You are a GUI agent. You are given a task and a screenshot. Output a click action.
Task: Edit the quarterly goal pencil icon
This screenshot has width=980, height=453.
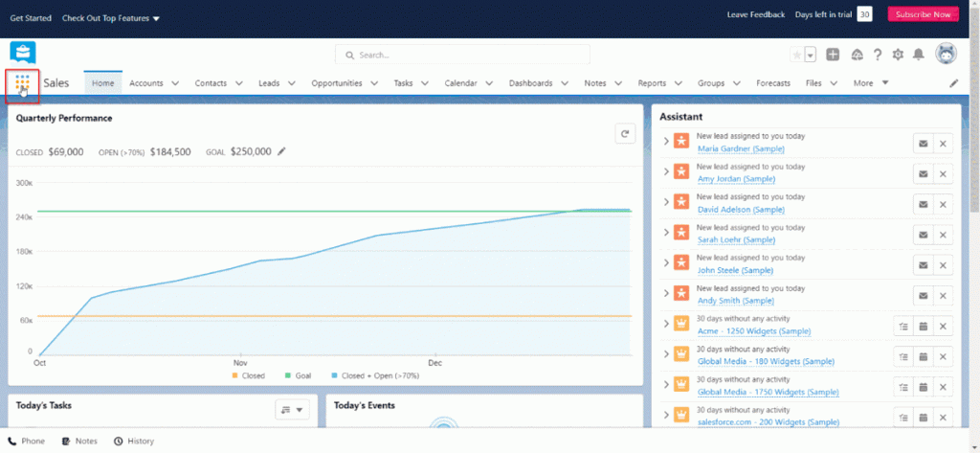(281, 151)
